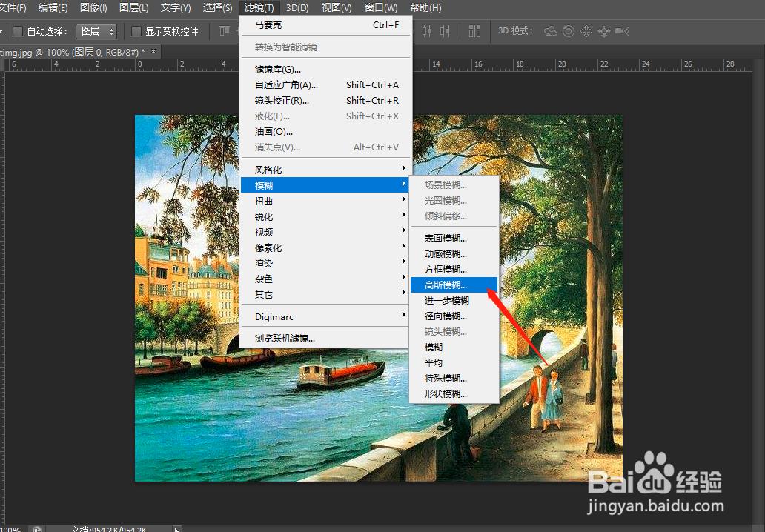The height and width of the screenshot is (532, 765).
Task: Expand the 扭曲 filter submenu
Action: point(325,201)
